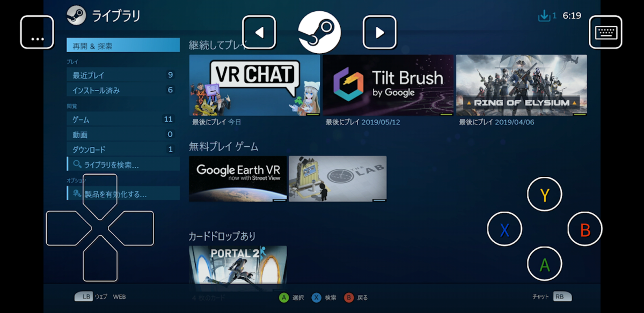
Task: Tap the three-dots overlay menu button
Action: [38, 32]
